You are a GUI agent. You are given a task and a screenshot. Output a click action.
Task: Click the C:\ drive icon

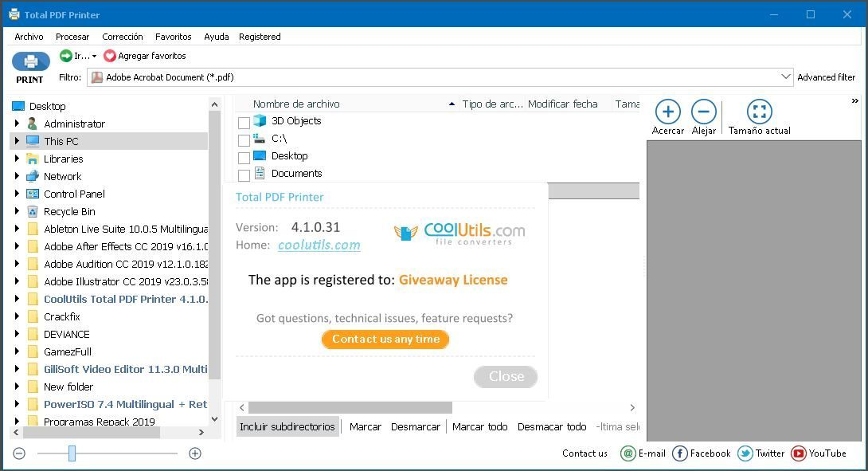coord(259,138)
